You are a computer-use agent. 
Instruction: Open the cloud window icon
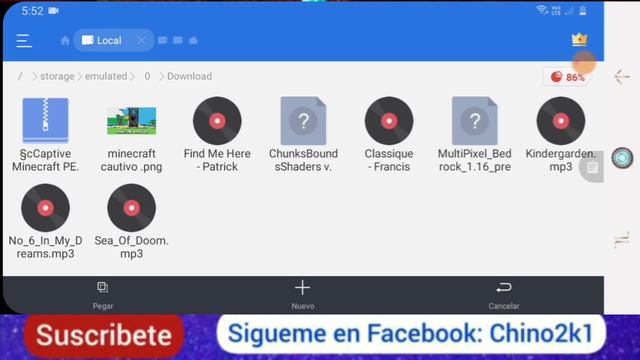[193, 40]
